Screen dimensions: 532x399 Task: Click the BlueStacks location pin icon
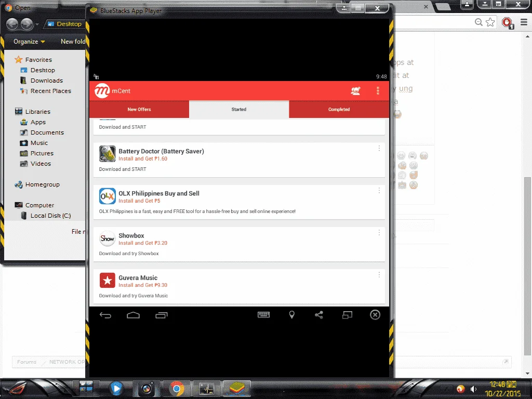[x=291, y=315]
